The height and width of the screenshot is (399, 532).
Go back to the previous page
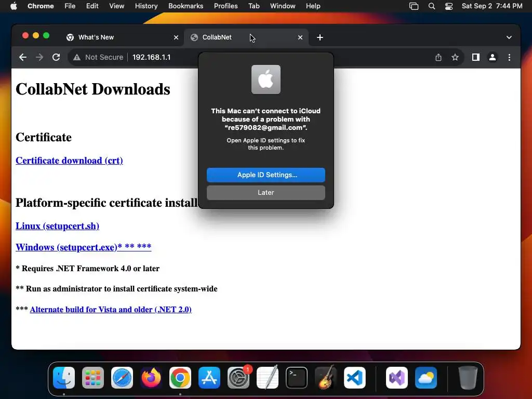tap(23, 57)
